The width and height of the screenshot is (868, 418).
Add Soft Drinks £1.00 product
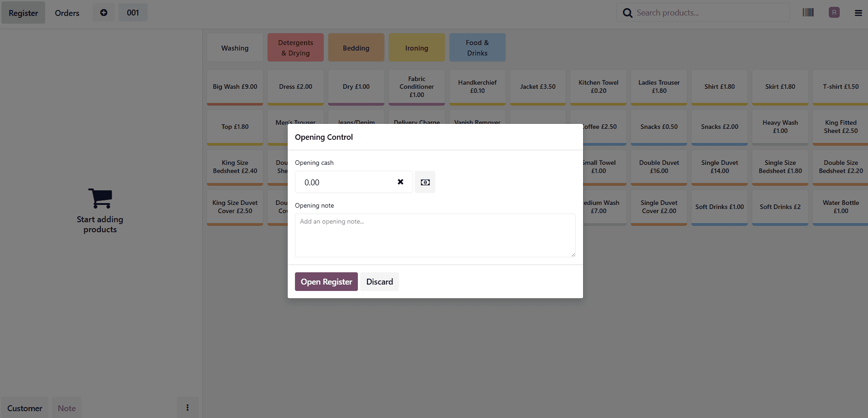coord(719,207)
